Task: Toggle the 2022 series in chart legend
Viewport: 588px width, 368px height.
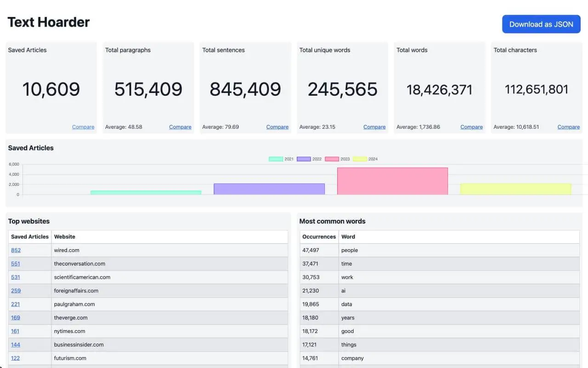Action: pos(304,159)
